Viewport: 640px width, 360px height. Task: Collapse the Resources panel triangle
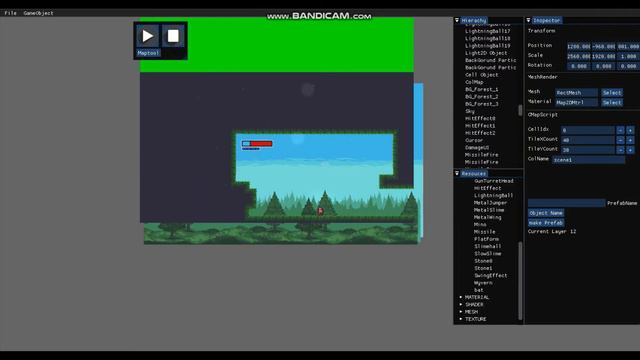point(457,173)
